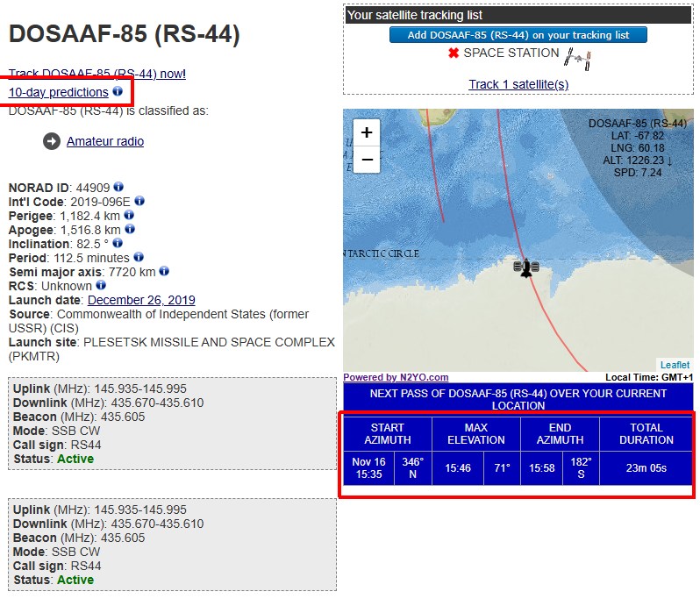Click the info icon next to Semi major axis
Image resolution: width=700 pixels, height=606 pixels.
pyautogui.click(x=164, y=271)
